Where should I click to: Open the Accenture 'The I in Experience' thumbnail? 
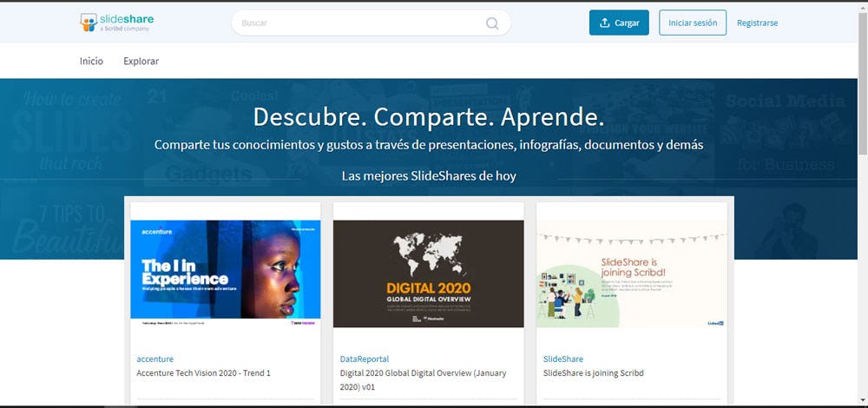(x=226, y=273)
